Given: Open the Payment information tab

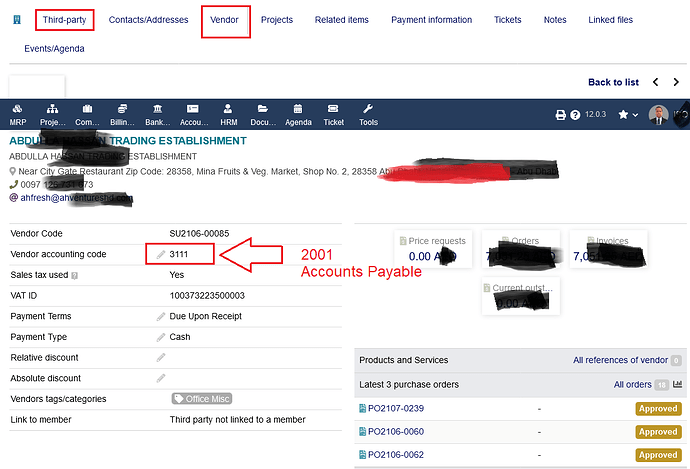Looking at the screenshot, I should click(x=431, y=20).
